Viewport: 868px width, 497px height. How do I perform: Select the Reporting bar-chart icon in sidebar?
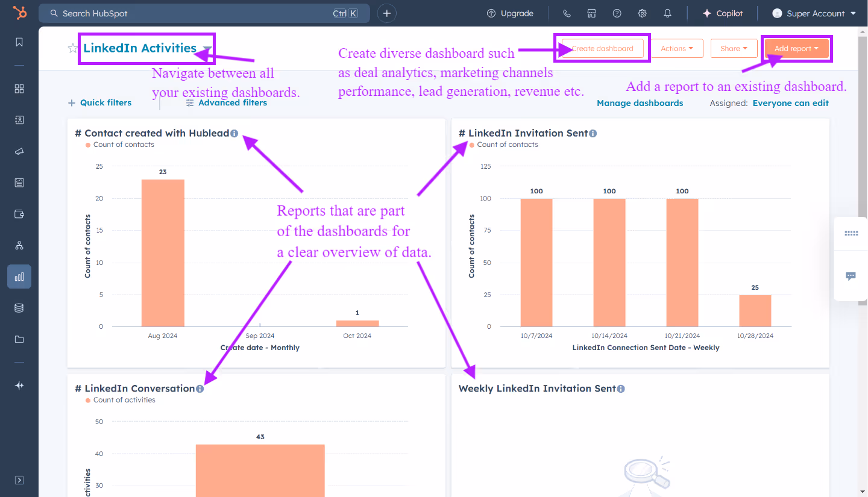[19, 277]
